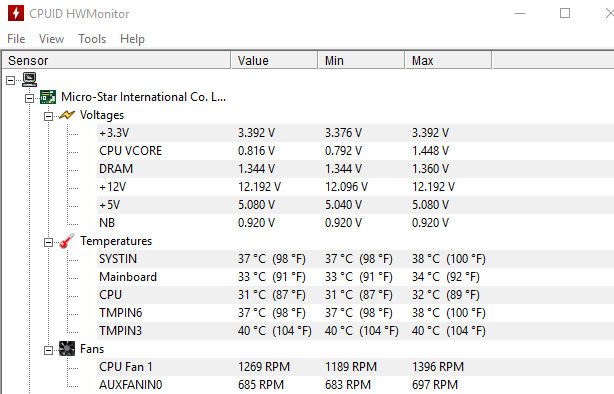Click CPU VCORE current value 0.816 V
Viewport: 614px width, 394px height.
click(x=256, y=151)
